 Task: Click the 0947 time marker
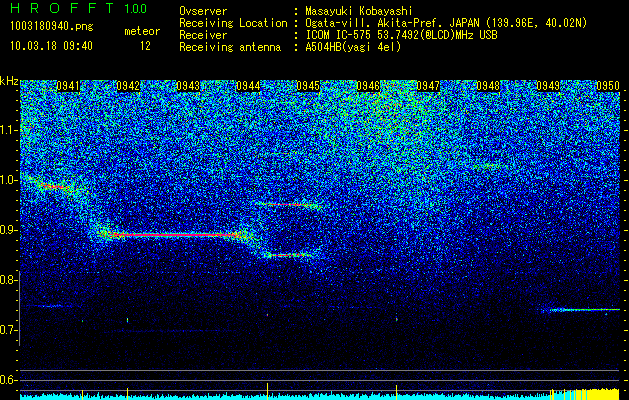click(428, 86)
